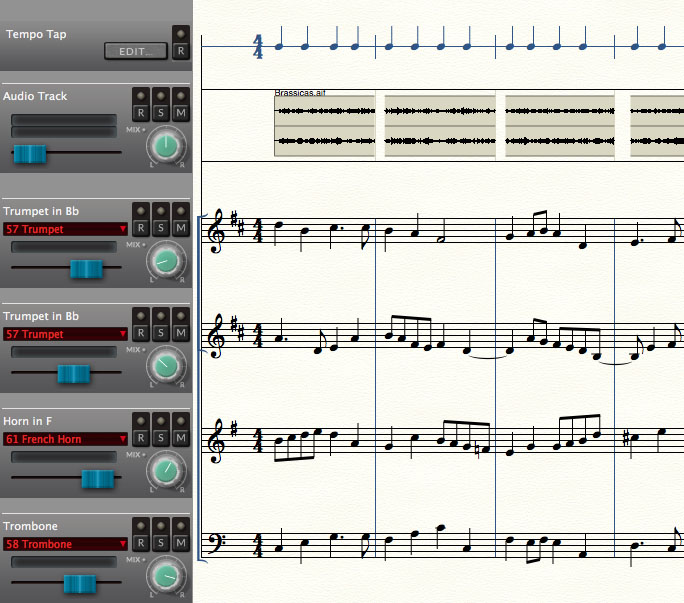This screenshot has width=684, height=603.
Task: Open the first 57 Trumpet instrument dropdown
Action: 65,229
